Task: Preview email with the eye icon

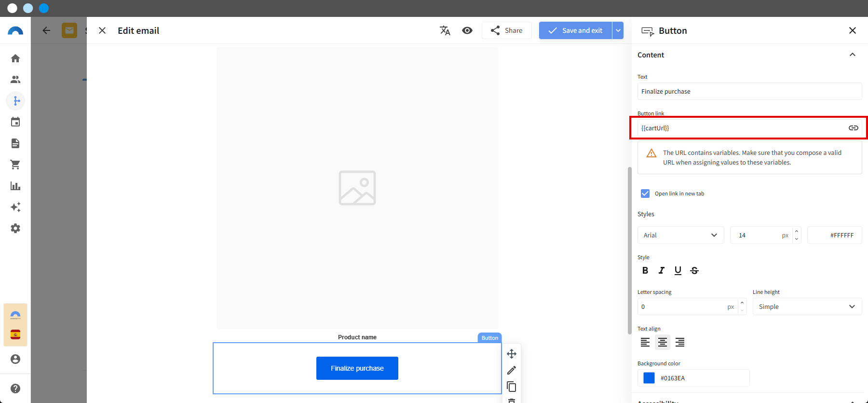Action: tap(467, 30)
